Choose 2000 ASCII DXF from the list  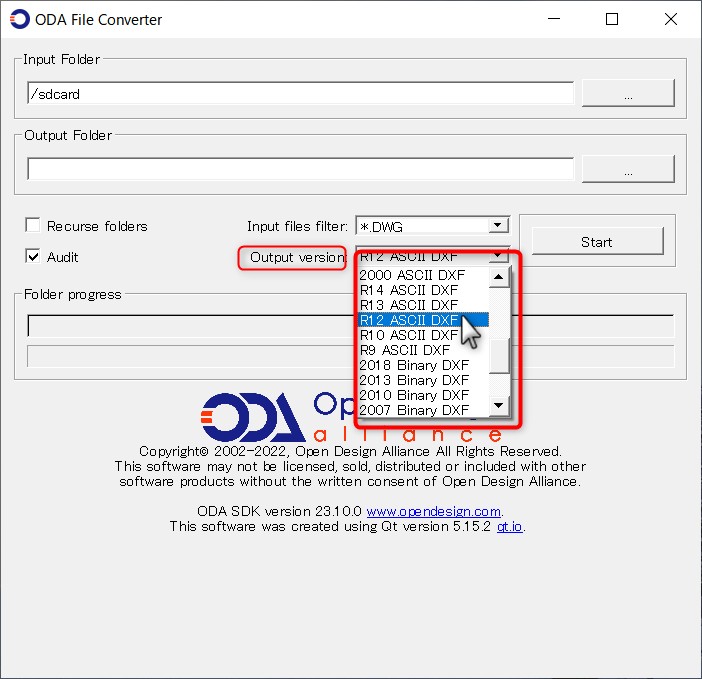[x=423, y=275]
